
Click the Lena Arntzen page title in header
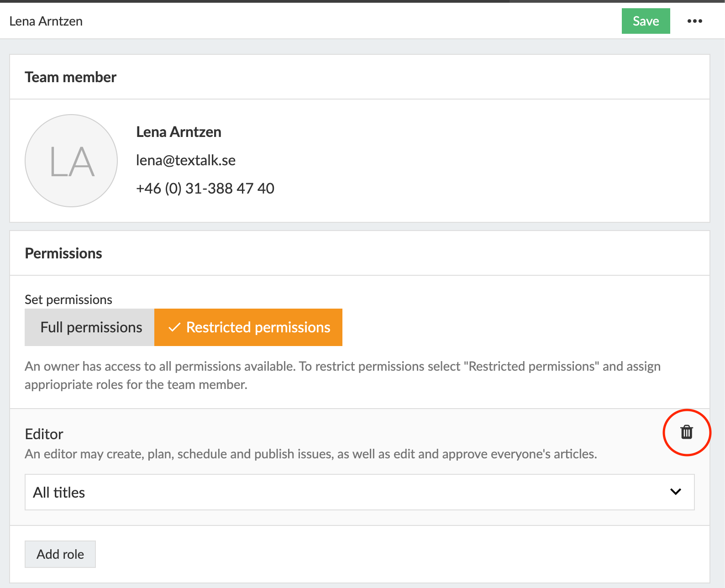tap(46, 21)
